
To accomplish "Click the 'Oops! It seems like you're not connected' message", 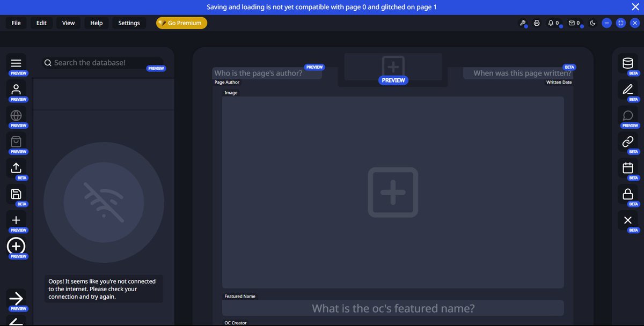I will (103, 289).
